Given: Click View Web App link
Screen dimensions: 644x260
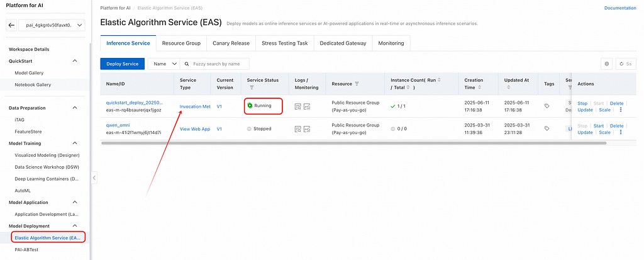Looking at the screenshot, I should pos(195,129).
